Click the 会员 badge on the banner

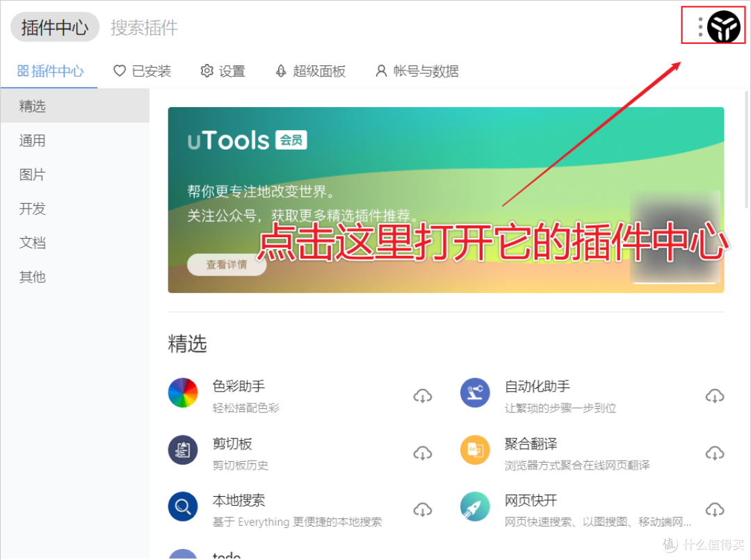[291, 140]
